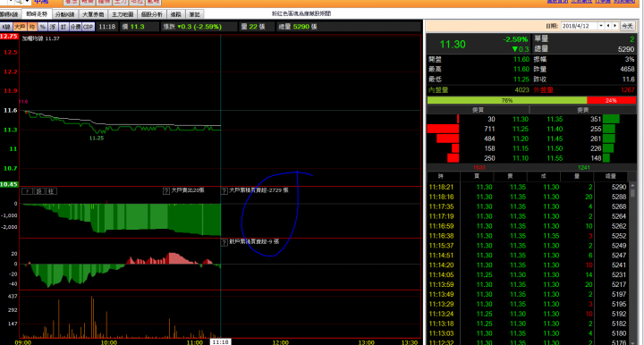Viewport: 644px width, 345px height.
Task: Select the 11:16:38 tick row
Action: 528,236
